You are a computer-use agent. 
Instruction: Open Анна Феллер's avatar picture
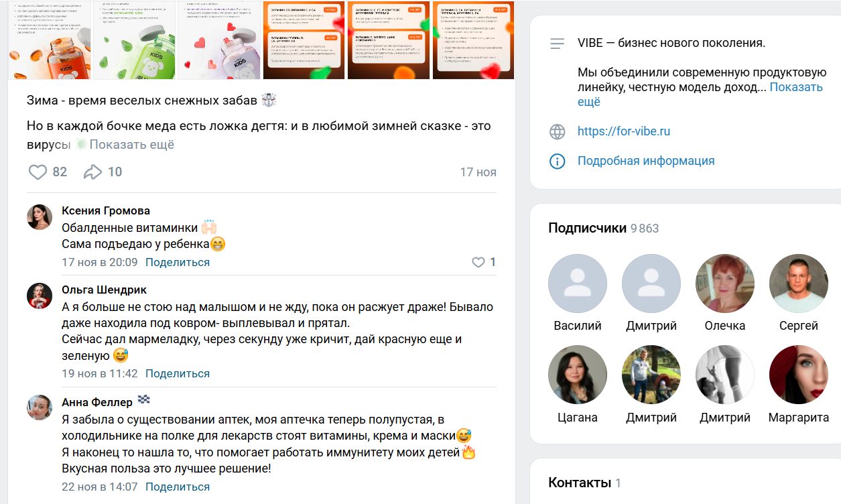(x=40, y=407)
